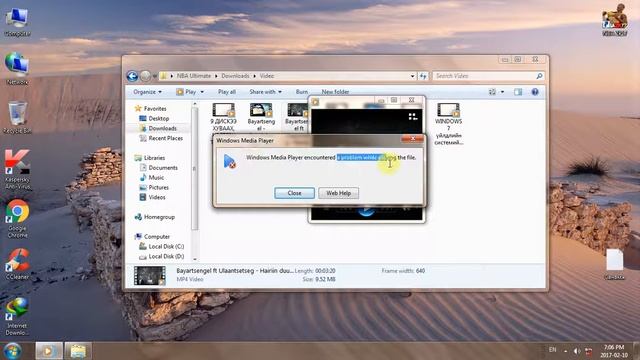Show hidden tray icons
This screenshot has height=360, width=640.
pos(565,351)
